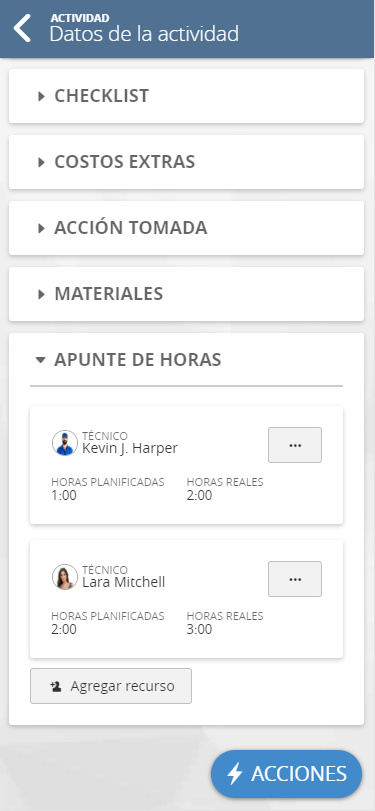Go back using the header arrow

22,28
